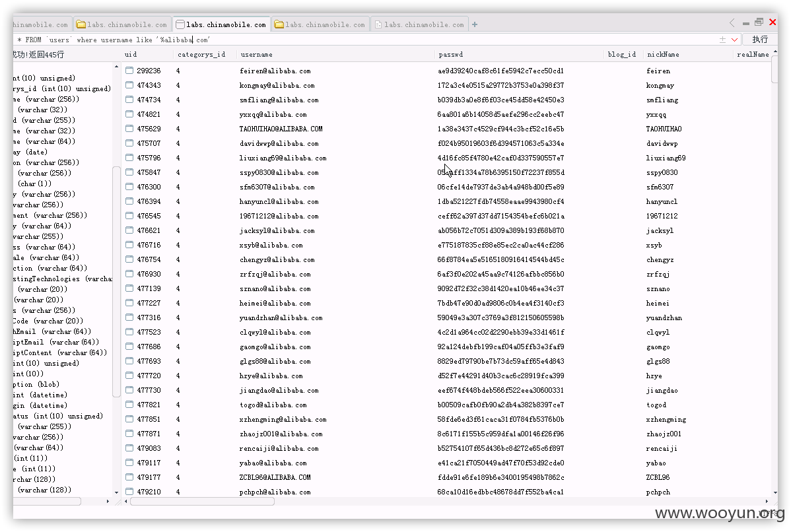Screen dimensions: 791x532
Task: Click the results grid horizontal scrollbar thumb
Action: (x=202, y=501)
